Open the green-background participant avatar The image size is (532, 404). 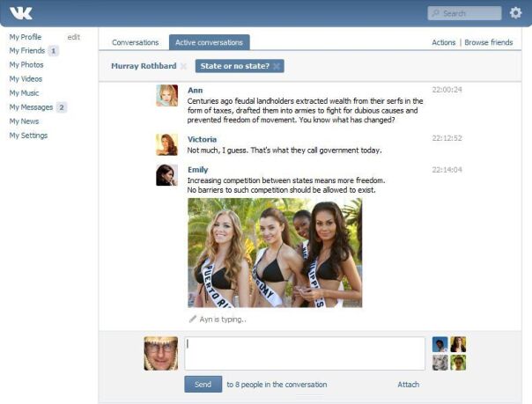coord(458,363)
